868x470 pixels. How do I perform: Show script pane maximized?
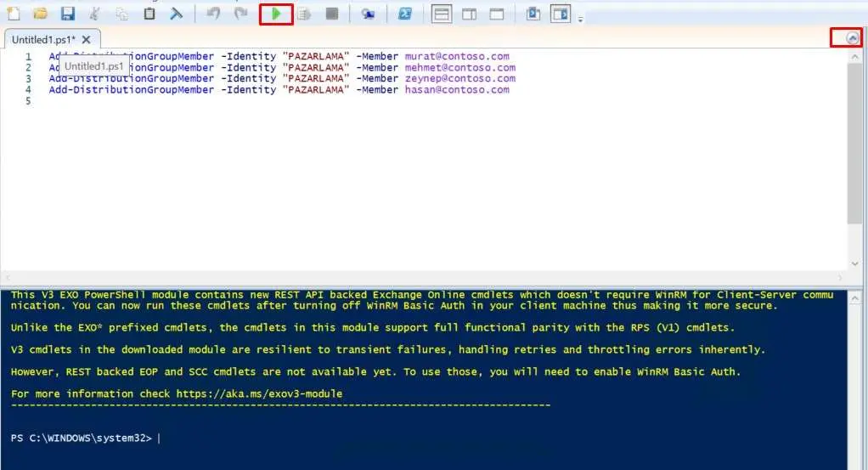point(497,14)
